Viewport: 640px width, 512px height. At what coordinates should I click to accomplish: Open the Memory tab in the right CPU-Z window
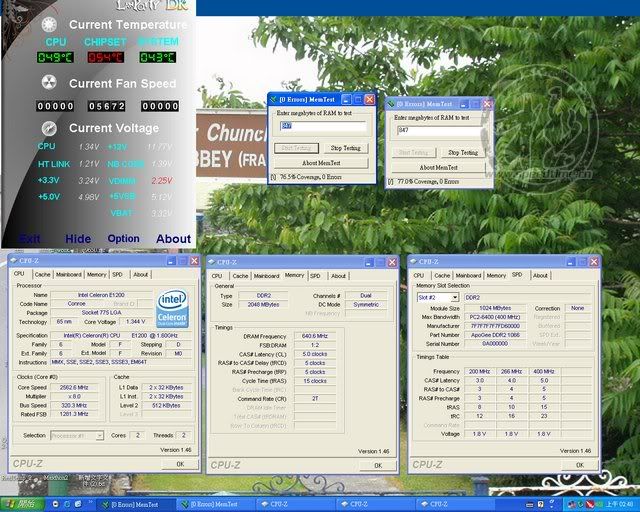496,276
